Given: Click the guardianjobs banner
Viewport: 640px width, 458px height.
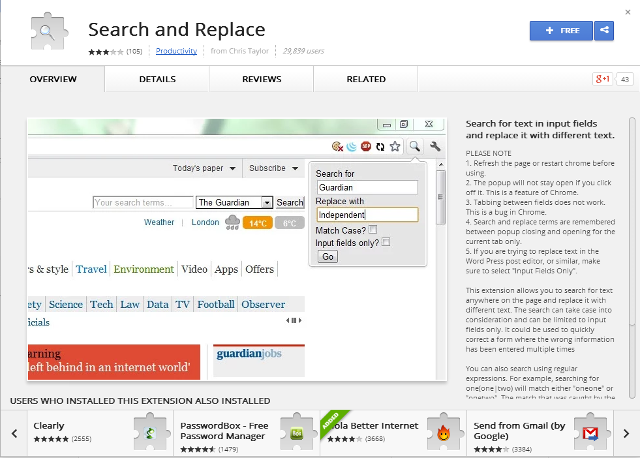Looking at the screenshot, I should tap(259, 360).
